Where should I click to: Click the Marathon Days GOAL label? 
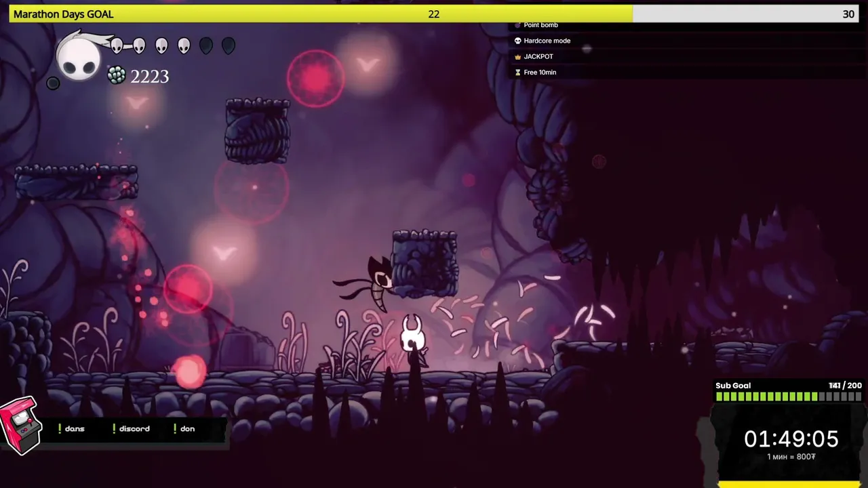pos(64,14)
